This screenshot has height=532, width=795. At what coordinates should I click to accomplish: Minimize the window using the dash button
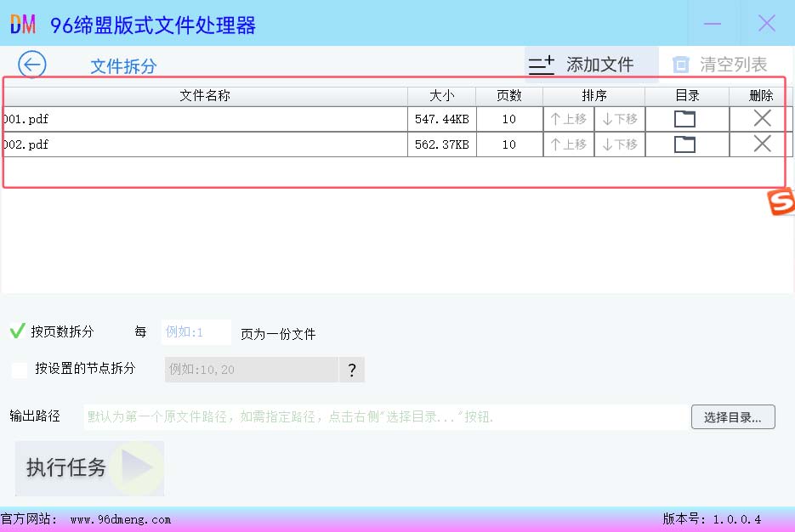click(x=713, y=23)
